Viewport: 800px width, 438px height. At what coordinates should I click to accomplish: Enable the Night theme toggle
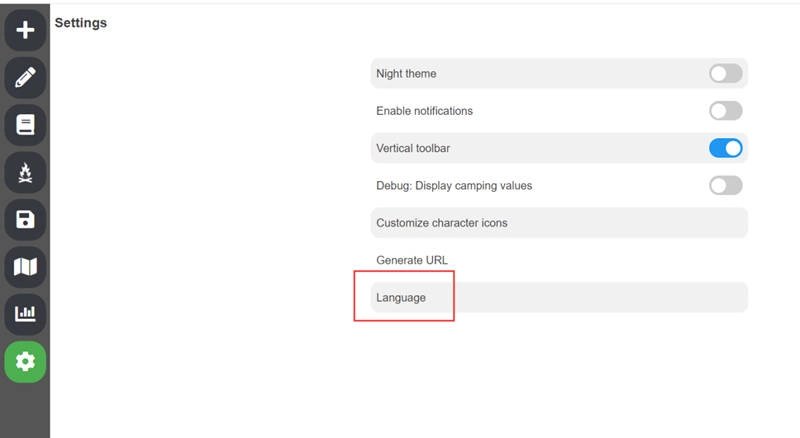pos(725,73)
